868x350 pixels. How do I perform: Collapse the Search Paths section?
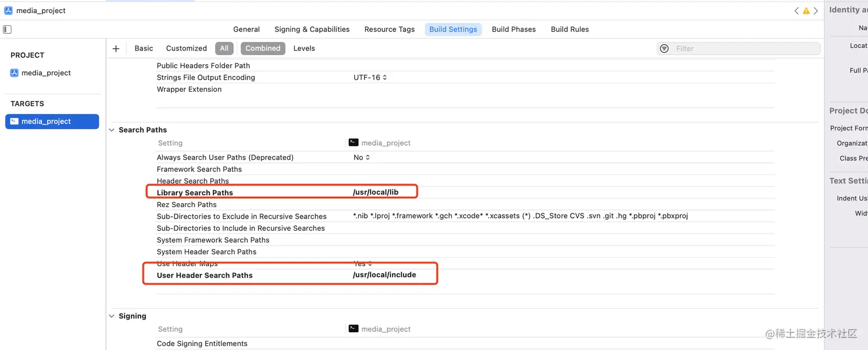click(111, 130)
